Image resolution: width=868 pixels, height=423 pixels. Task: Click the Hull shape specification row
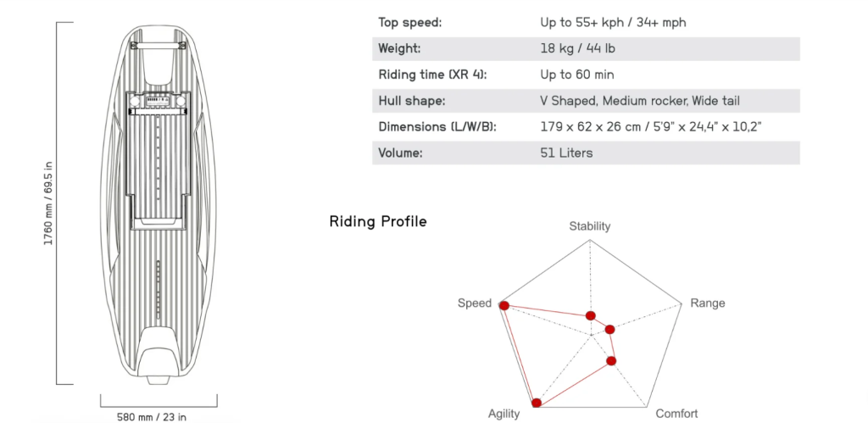(x=586, y=101)
